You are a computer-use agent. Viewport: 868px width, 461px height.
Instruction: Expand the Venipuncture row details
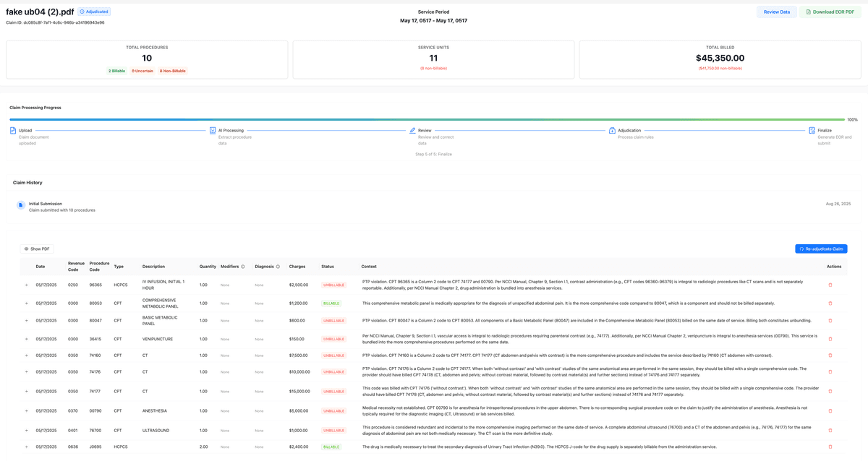pyautogui.click(x=27, y=339)
